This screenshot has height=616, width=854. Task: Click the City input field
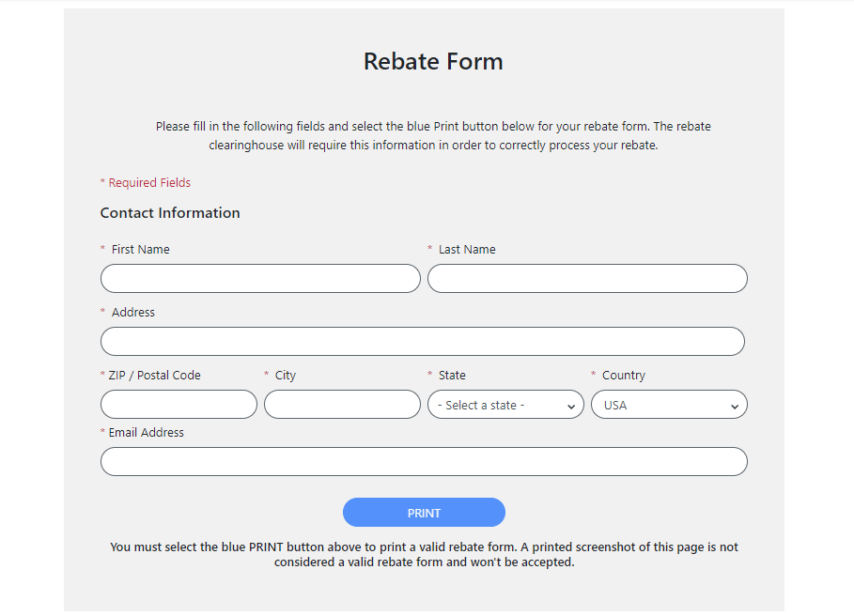[342, 404]
